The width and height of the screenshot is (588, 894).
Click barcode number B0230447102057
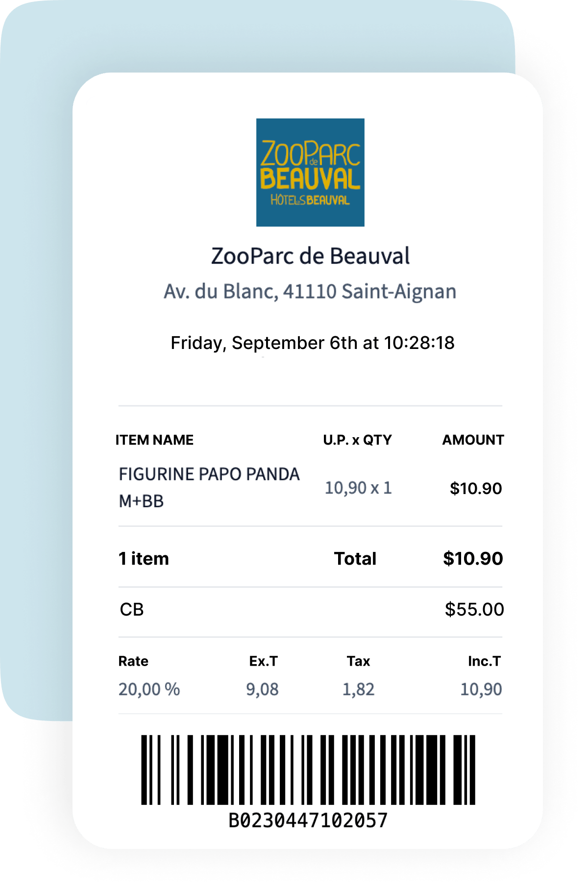point(308,820)
